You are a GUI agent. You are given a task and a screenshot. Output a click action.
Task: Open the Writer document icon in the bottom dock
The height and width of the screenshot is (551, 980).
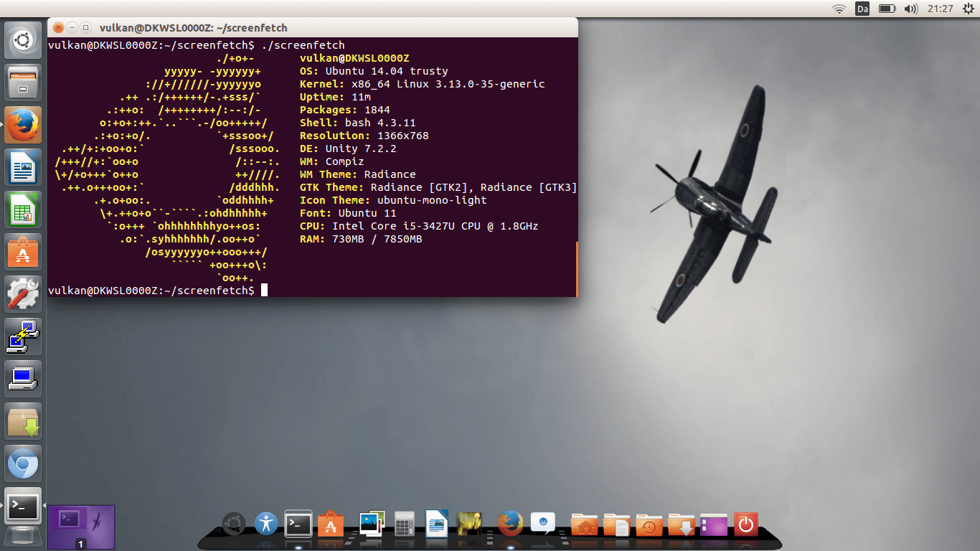tap(436, 524)
